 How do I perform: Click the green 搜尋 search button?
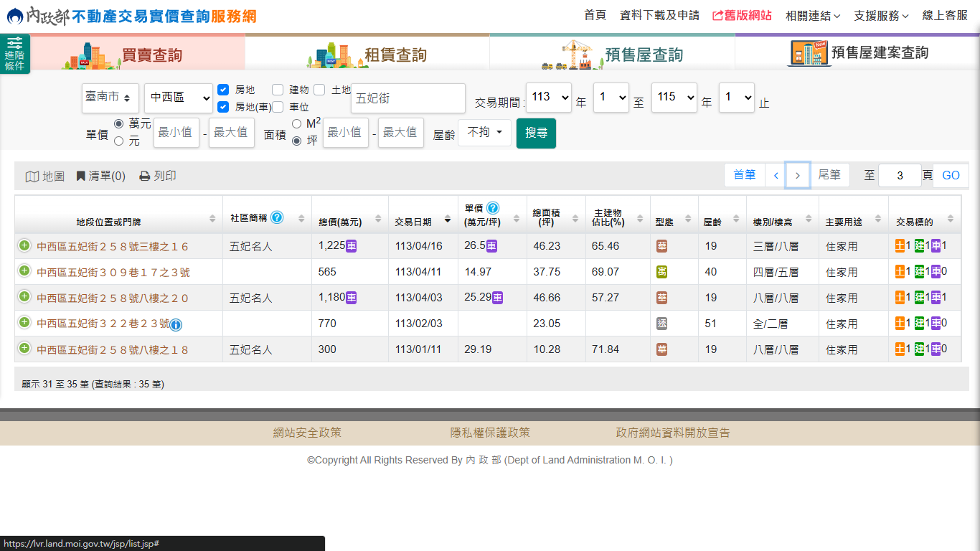pos(536,133)
